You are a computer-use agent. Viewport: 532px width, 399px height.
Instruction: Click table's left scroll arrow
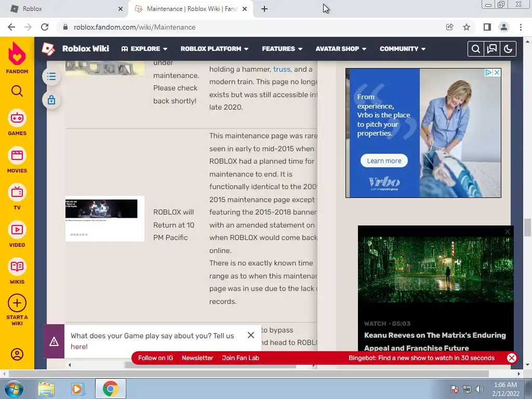point(70,365)
